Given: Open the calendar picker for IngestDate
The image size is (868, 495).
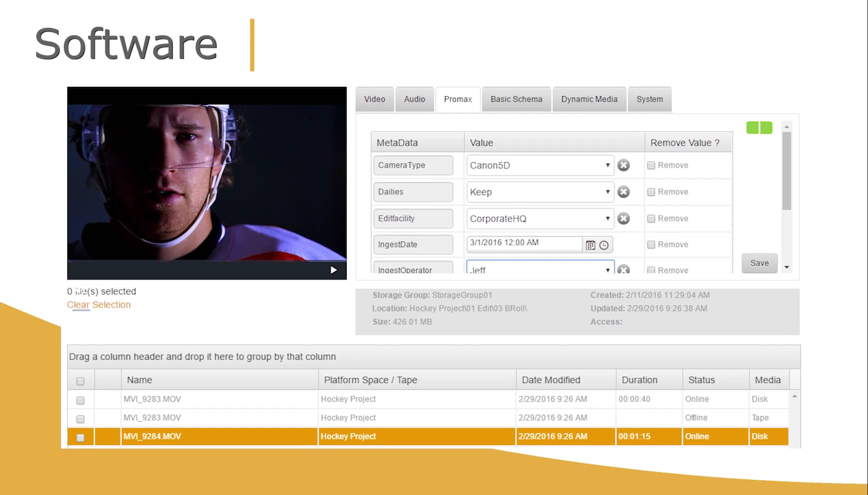Looking at the screenshot, I should tap(591, 245).
